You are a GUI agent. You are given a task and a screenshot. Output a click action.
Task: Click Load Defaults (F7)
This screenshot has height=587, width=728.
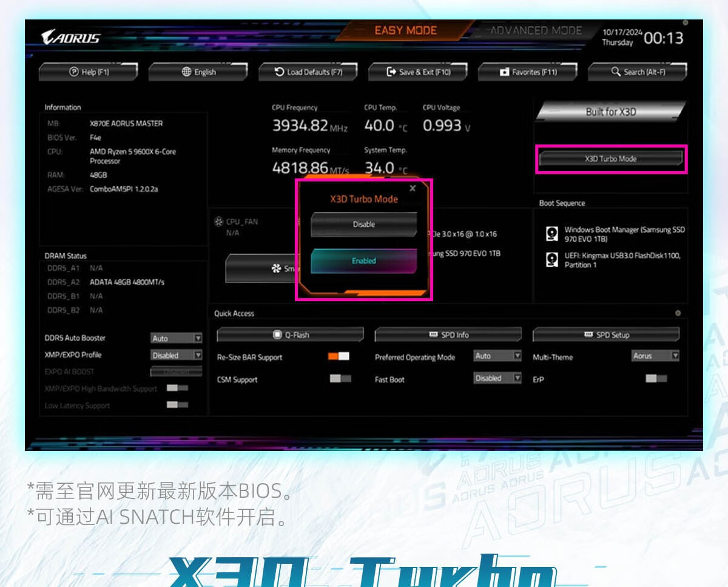pyautogui.click(x=308, y=72)
